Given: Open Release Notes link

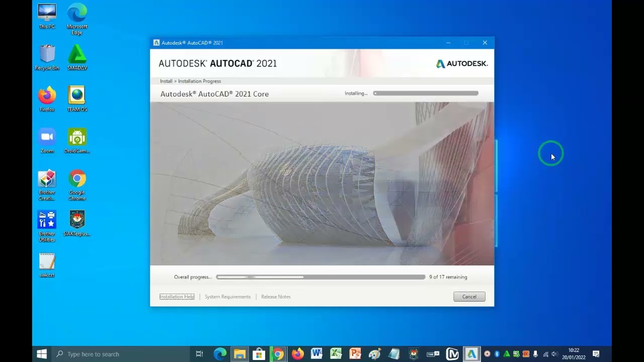Looking at the screenshot, I should pyautogui.click(x=276, y=297).
